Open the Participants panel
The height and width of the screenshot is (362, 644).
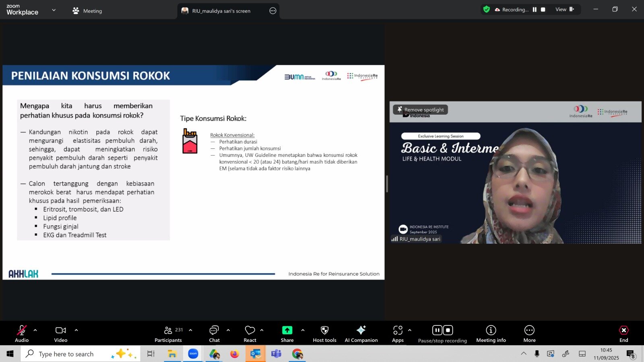click(x=168, y=333)
